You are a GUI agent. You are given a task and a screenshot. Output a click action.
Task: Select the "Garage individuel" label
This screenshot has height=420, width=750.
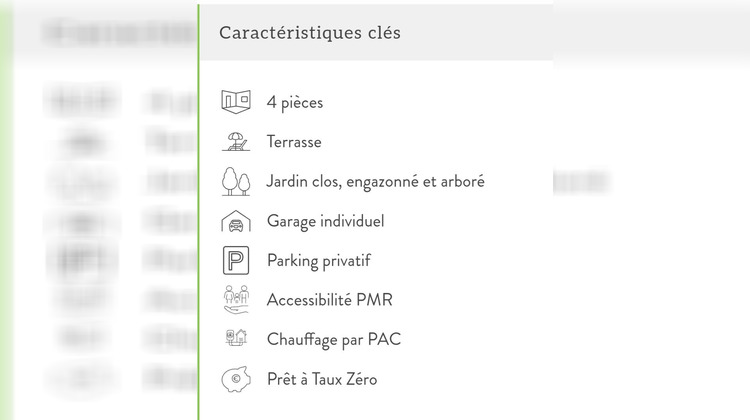pos(325,221)
